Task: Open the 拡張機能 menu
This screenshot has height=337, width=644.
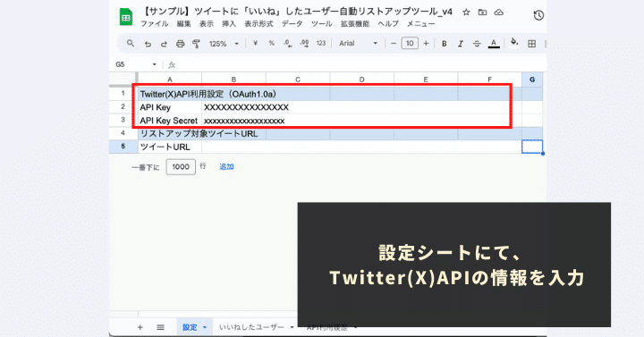Action: pyautogui.click(x=355, y=24)
